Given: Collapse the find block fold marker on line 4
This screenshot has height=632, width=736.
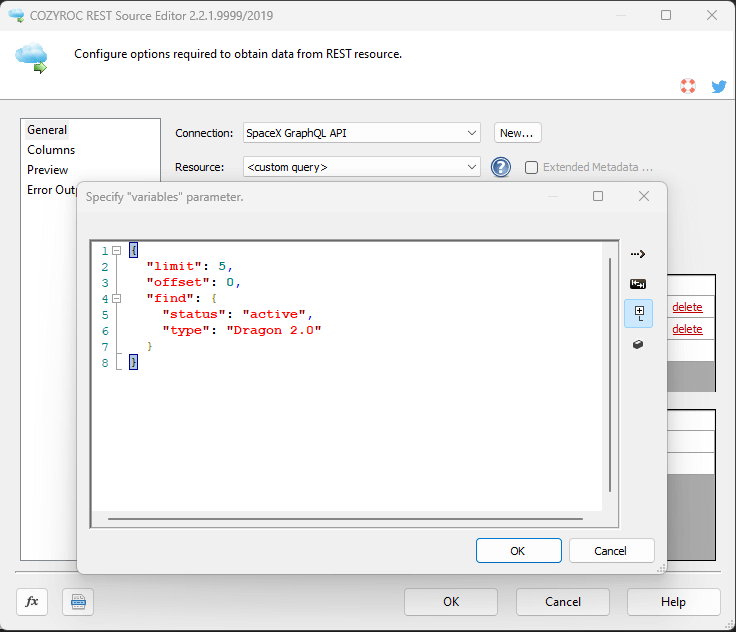Looking at the screenshot, I should click(x=117, y=298).
